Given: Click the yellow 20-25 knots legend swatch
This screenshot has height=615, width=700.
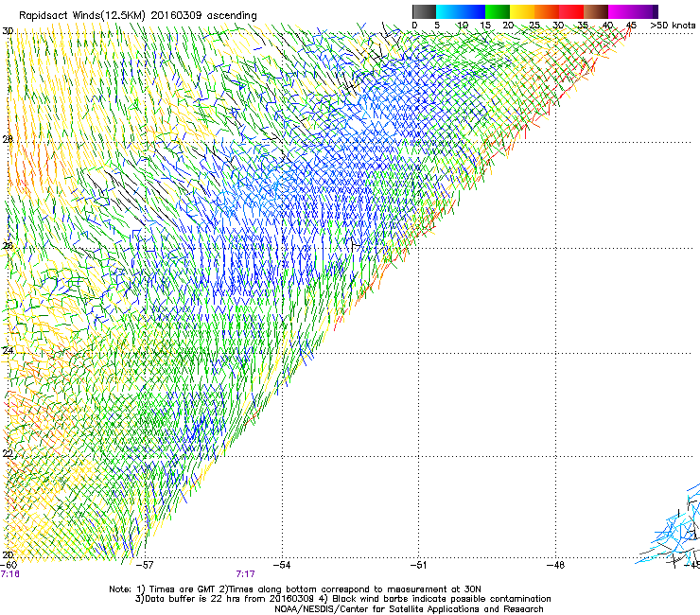Looking at the screenshot, I should tap(522, 11).
